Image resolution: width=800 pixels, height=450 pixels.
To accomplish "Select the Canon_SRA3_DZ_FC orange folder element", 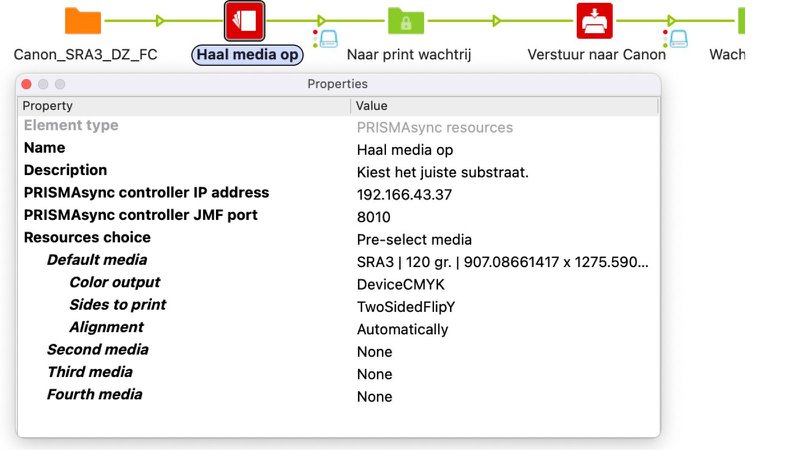I will [83, 20].
